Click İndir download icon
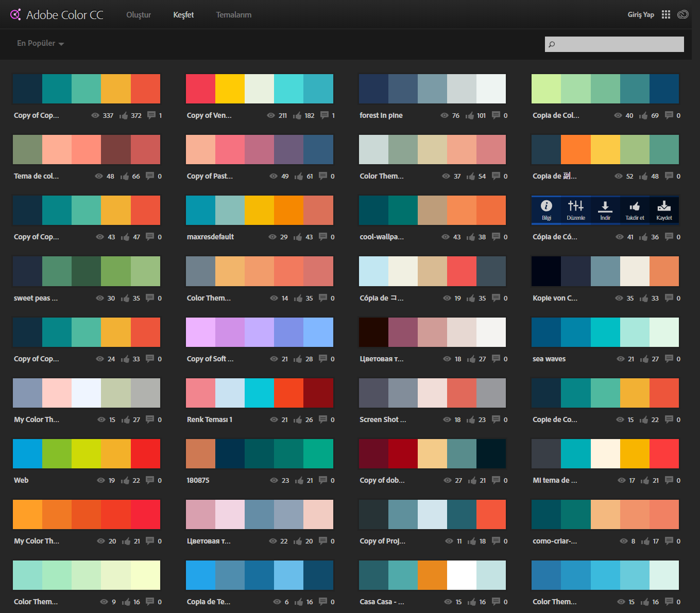 point(605,206)
